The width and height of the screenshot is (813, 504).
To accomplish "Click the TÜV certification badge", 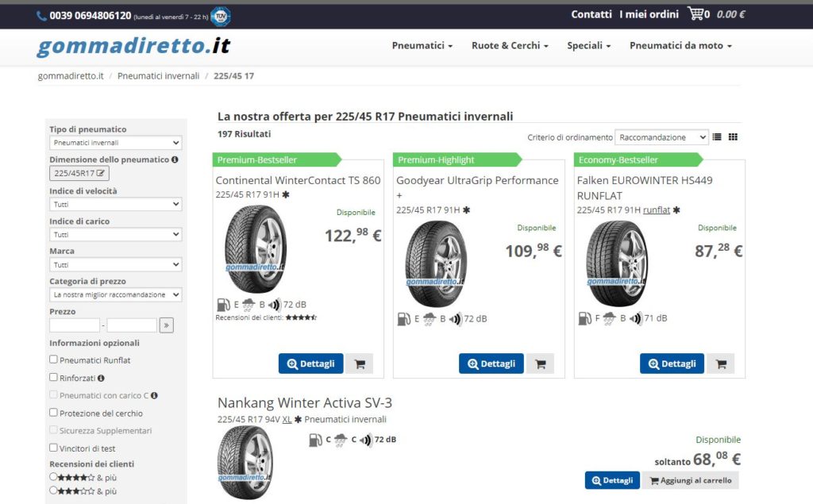I will (221, 15).
